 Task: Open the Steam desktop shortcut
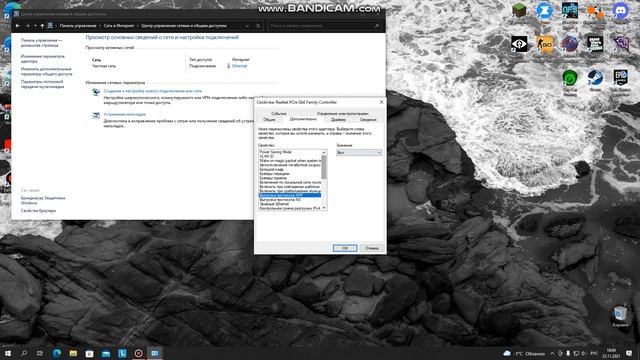tap(595, 78)
